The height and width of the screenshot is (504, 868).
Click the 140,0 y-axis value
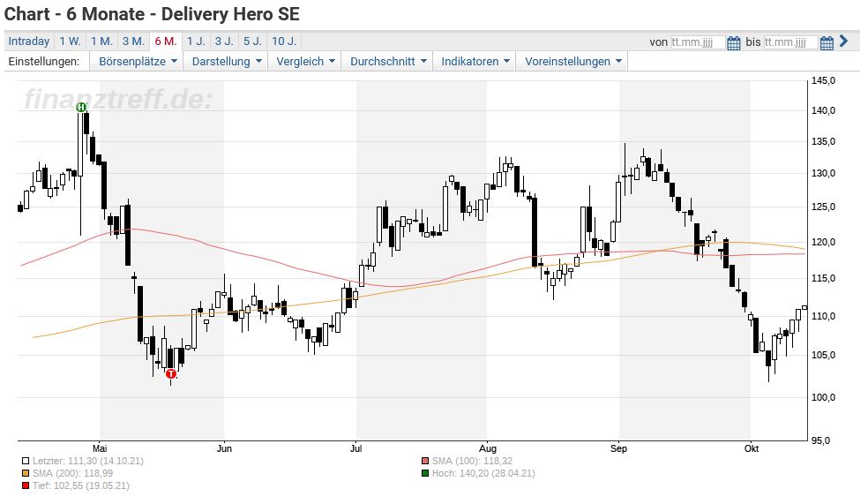[x=823, y=110]
